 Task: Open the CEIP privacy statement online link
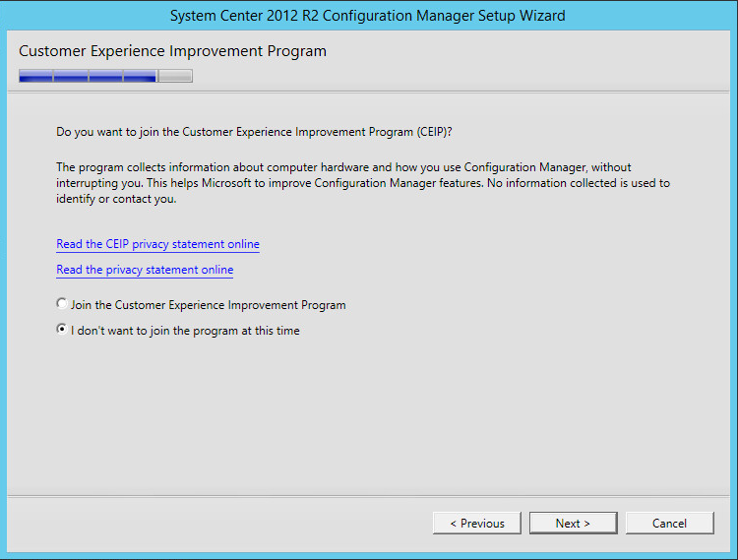pyautogui.click(x=157, y=244)
